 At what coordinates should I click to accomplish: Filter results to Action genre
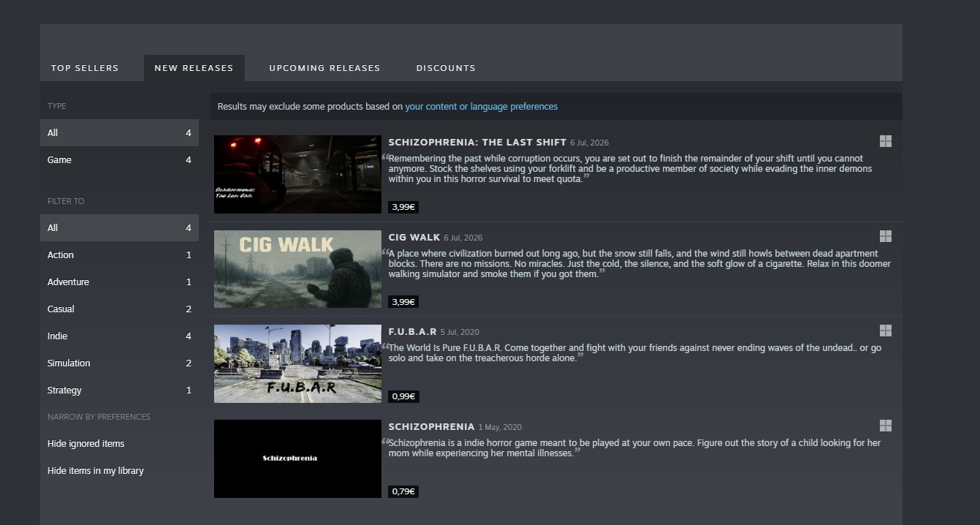pyautogui.click(x=119, y=255)
